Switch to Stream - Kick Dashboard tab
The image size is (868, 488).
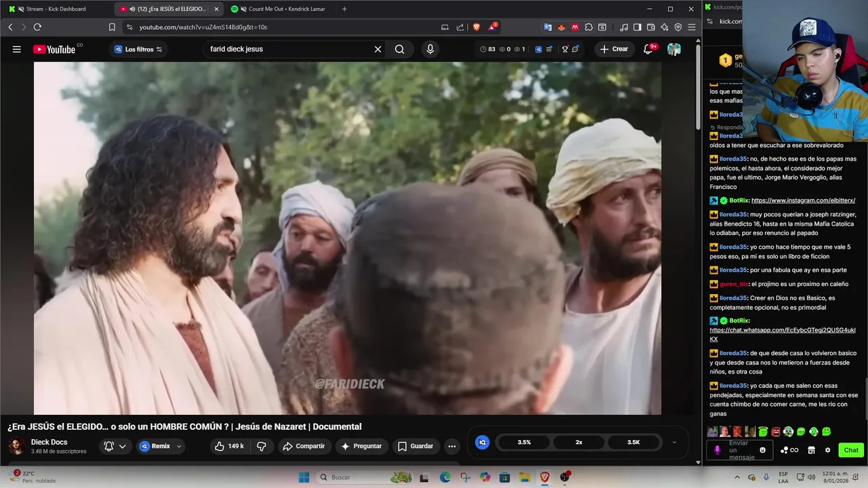[56, 9]
